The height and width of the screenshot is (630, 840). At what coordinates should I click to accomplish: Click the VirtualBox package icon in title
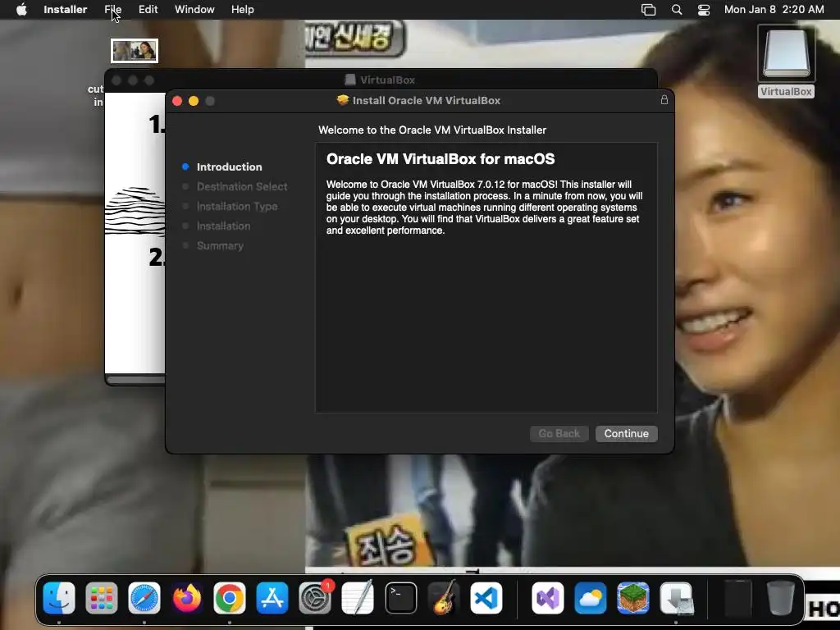tap(343, 100)
